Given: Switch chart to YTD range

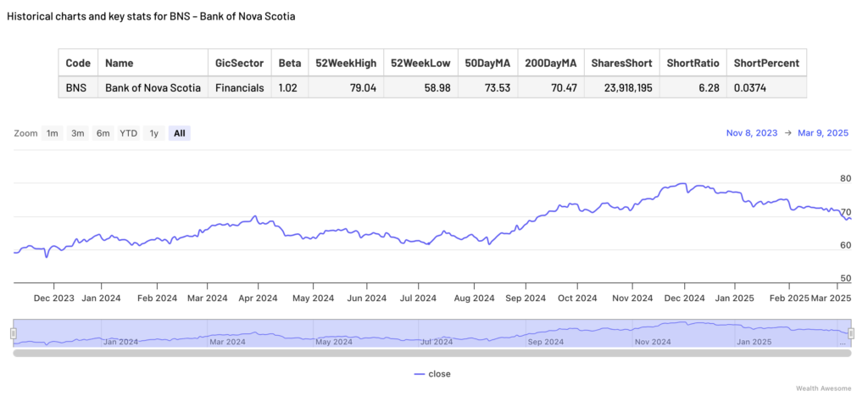Looking at the screenshot, I should [x=129, y=133].
